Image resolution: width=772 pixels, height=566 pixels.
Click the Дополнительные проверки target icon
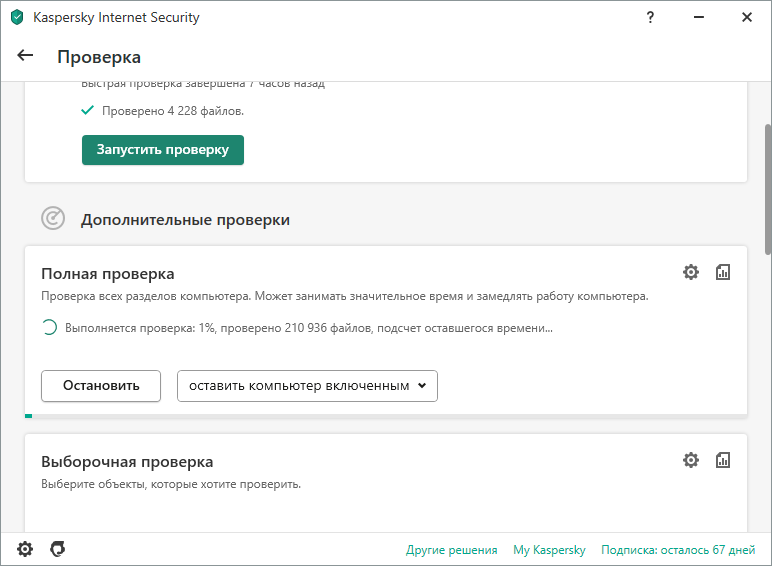[x=53, y=218]
